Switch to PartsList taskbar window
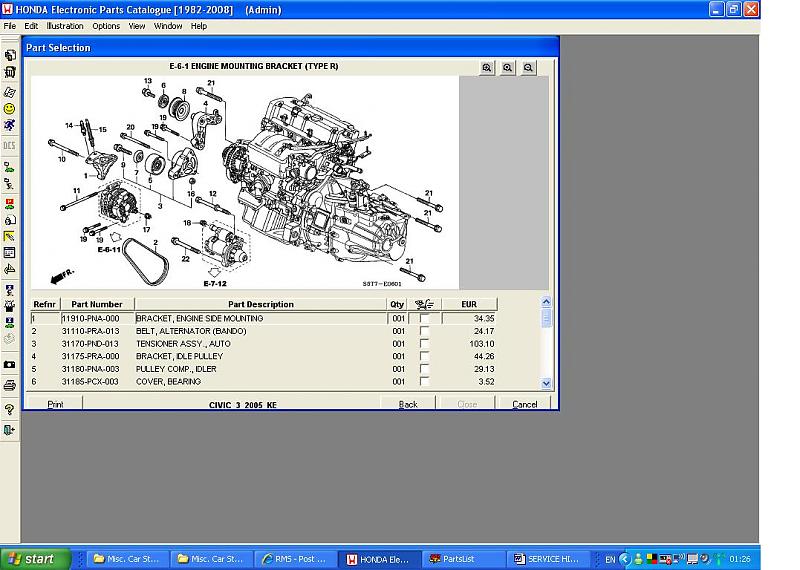 (463, 559)
